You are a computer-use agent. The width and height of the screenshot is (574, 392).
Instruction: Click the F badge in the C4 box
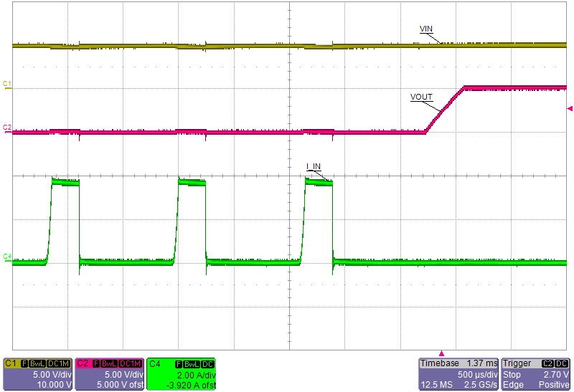(x=179, y=364)
